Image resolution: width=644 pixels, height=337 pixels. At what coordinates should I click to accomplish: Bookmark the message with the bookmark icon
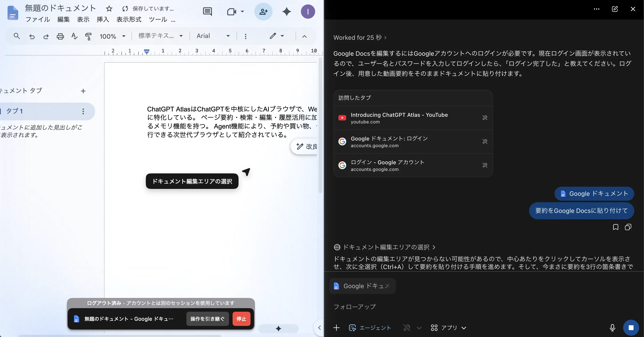point(616,227)
